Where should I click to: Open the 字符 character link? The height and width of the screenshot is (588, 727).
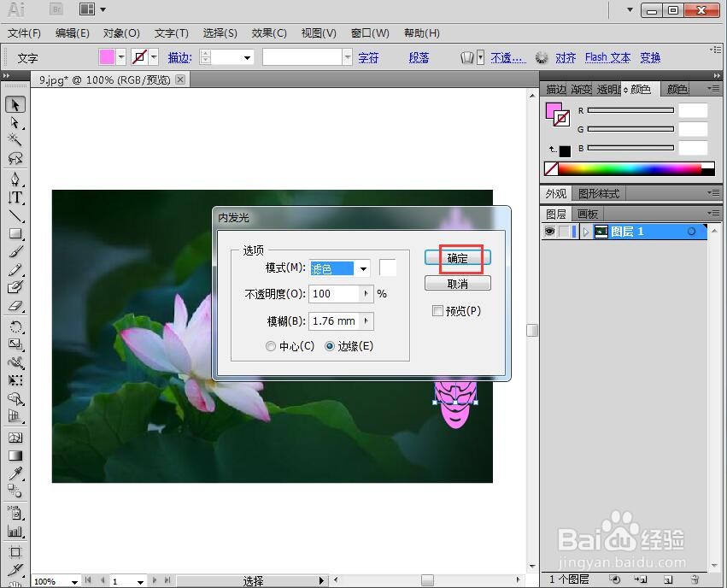368,57
